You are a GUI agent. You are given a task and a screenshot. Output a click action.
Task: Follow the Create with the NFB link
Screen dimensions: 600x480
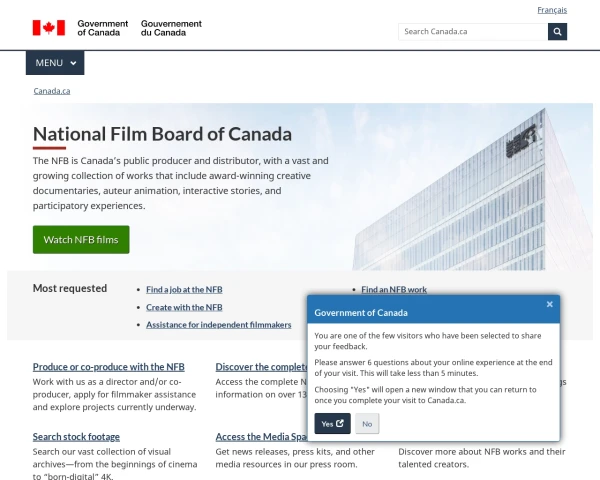pyautogui.click(x=184, y=307)
